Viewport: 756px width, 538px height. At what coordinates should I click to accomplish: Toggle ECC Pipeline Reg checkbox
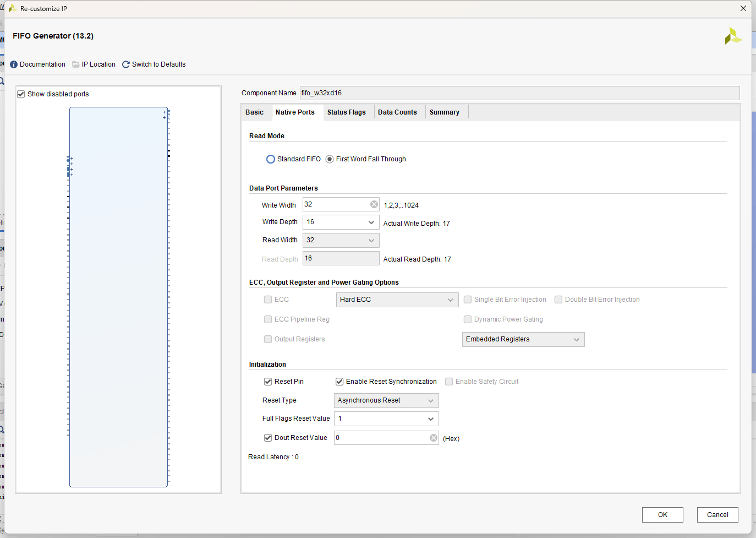[268, 319]
